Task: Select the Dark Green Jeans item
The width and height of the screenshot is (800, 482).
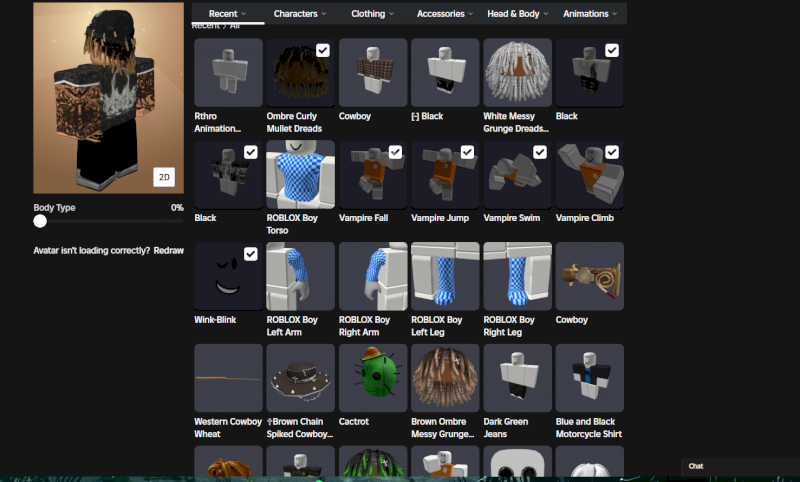Action: click(x=517, y=378)
